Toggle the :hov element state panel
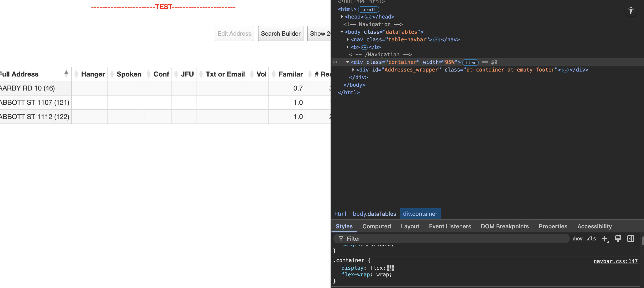This screenshot has width=644, height=288. tap(577, 239)
